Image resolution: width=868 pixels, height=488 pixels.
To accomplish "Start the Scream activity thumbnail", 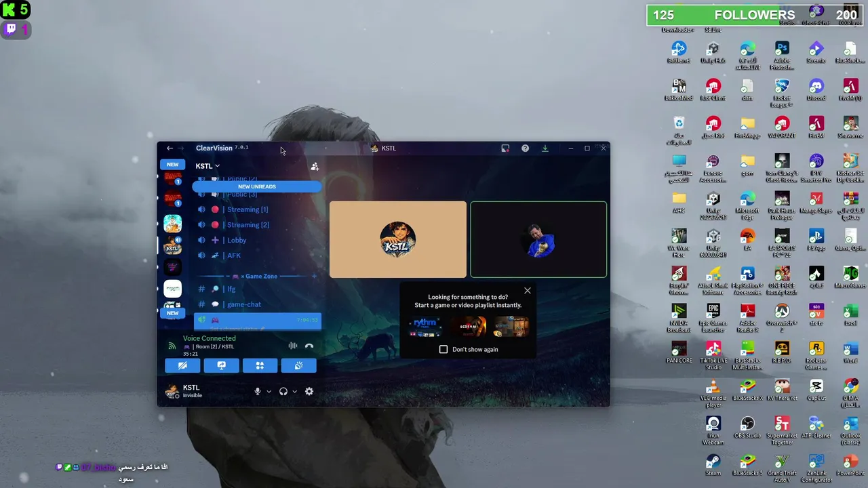I will click(469, 327).
